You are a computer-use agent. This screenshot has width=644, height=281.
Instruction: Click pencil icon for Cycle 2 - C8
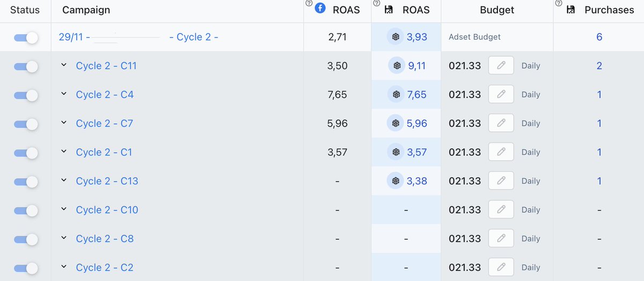(x=501, y=239)
